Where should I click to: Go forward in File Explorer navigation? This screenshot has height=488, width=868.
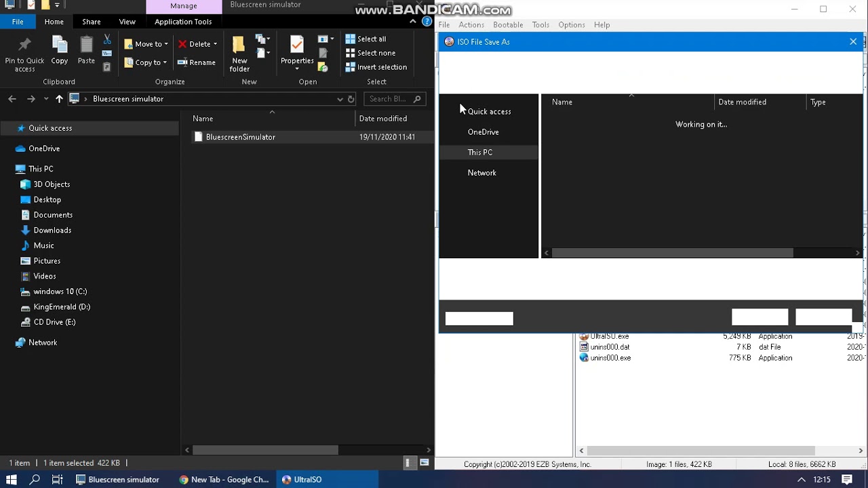pyautogui.click(x=31, y=99)
